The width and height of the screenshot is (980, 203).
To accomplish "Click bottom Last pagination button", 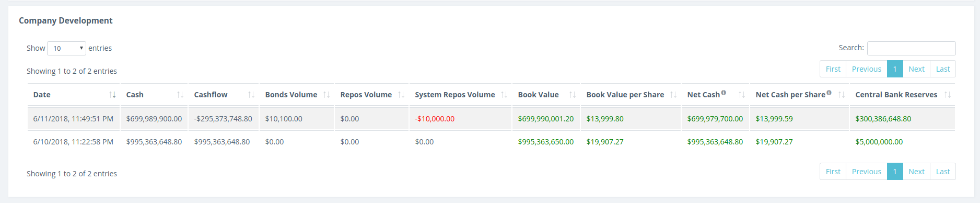I will 943,172.
